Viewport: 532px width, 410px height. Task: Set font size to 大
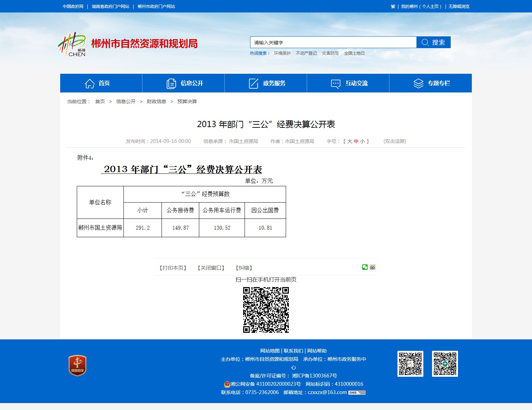tap(350, 141)
